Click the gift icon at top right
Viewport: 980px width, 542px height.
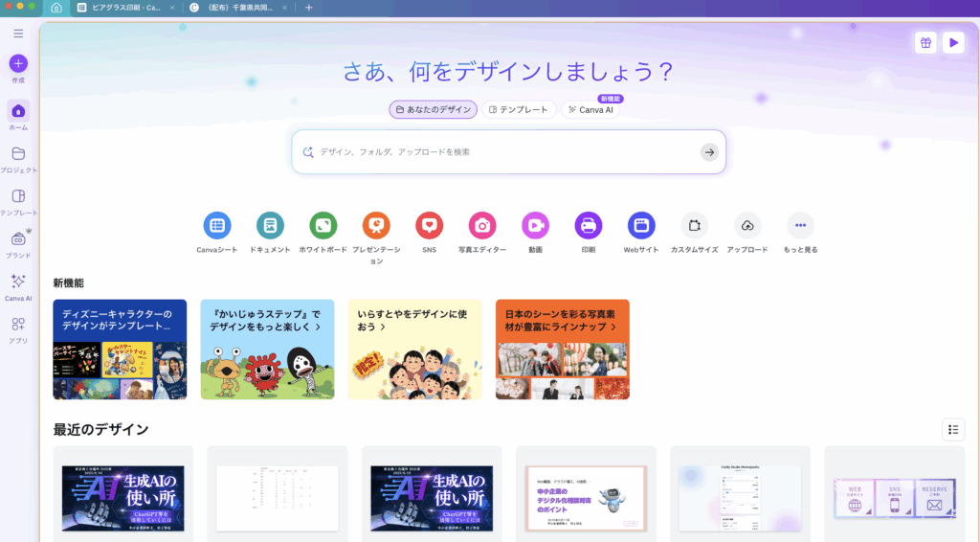pyautogui.click(x=925, y=42)
